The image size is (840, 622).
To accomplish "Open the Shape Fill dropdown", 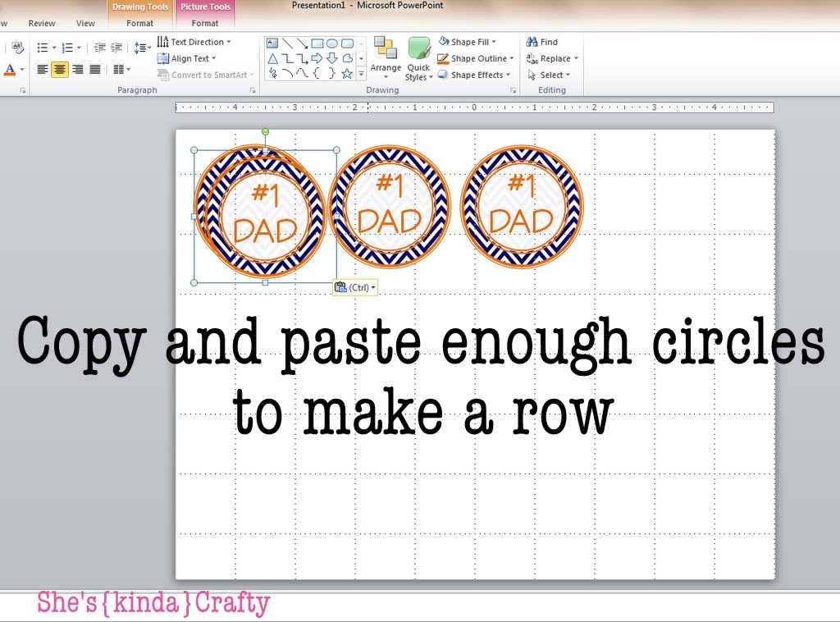I will click(x=468, y=41).
